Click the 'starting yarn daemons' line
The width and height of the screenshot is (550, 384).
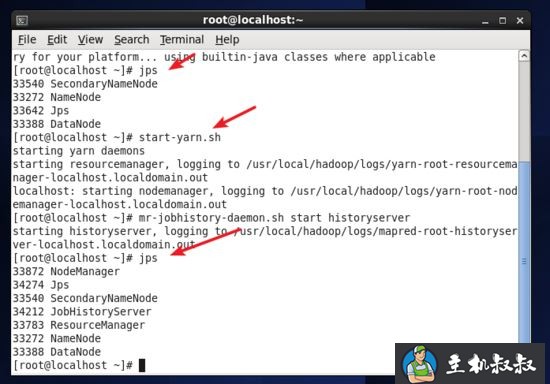click(x=79, y=151)
